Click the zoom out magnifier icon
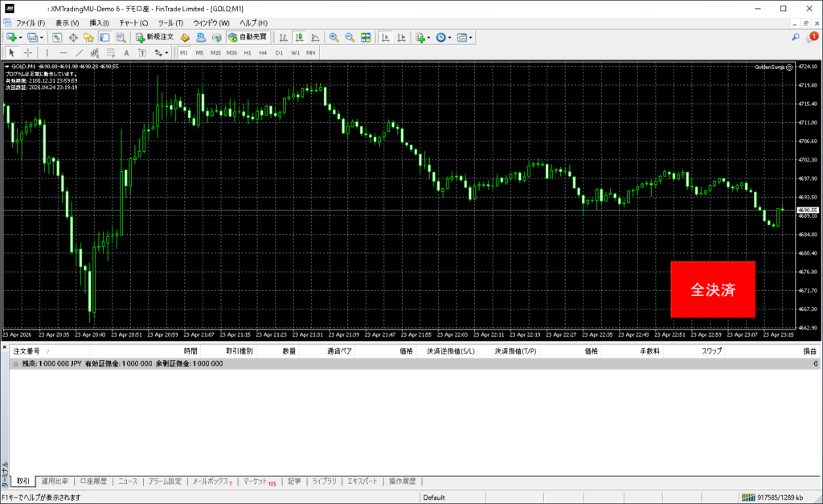 (x=350, y=38)
